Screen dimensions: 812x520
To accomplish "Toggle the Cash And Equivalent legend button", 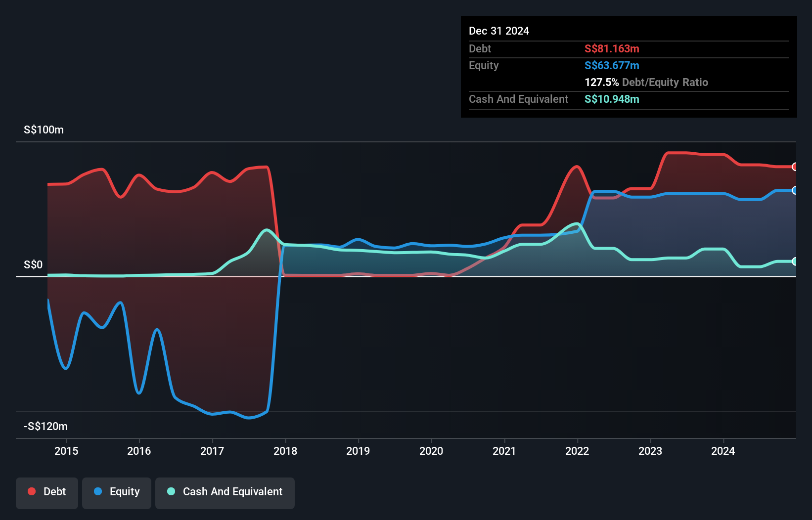I will pos(225,493).
